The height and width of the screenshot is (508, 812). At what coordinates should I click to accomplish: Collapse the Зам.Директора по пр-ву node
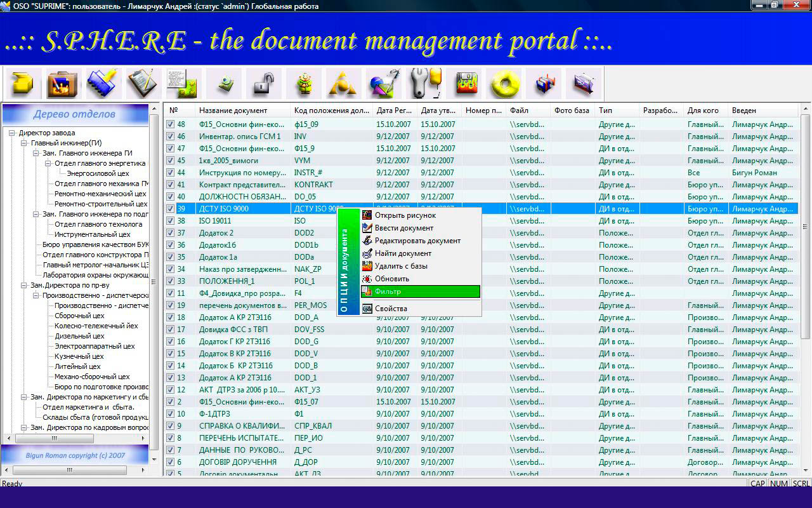(24, 285)
